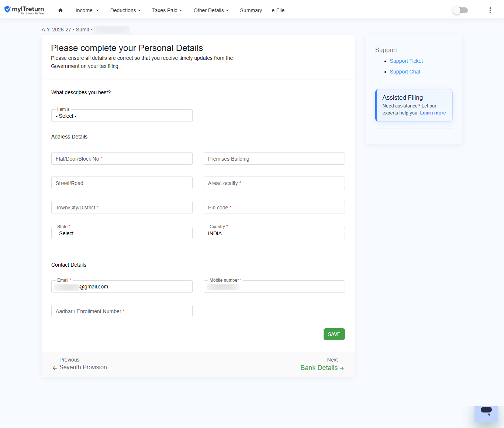Click the 'Please complete your Personal Details' heading

click(127, 48)
